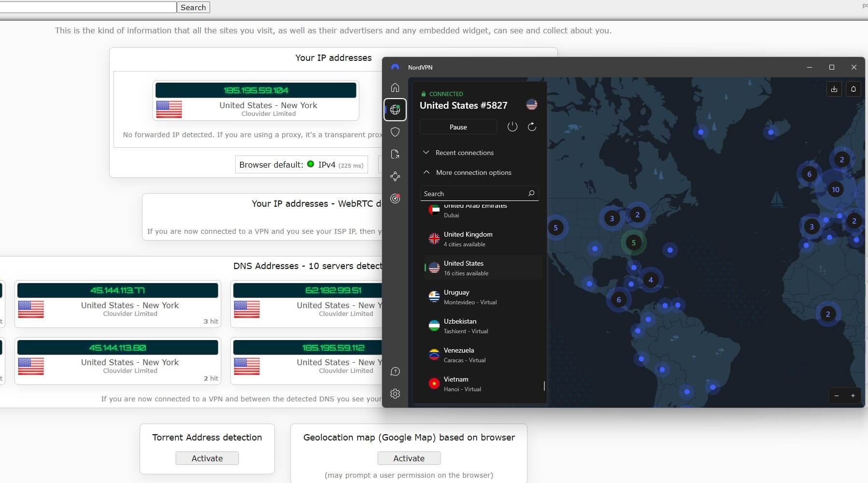Click the US flag beside United States #5827
The image size is (868, 483).
tap(532, 104)
